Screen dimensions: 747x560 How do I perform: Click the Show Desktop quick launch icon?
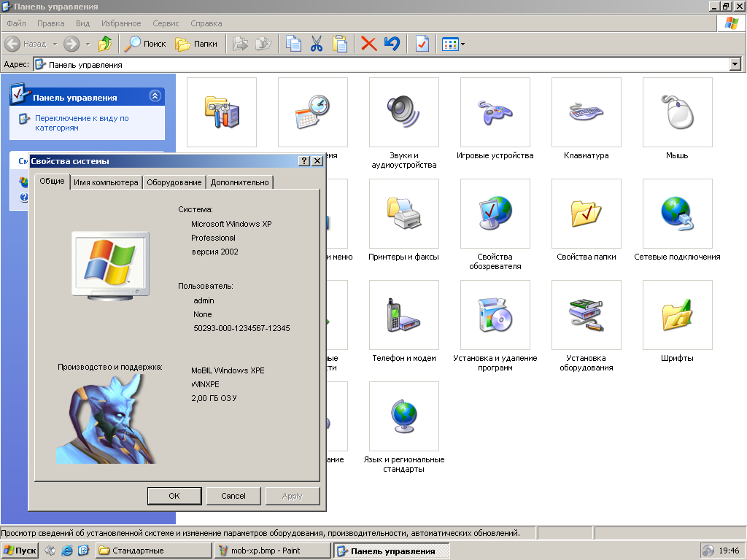50,551
